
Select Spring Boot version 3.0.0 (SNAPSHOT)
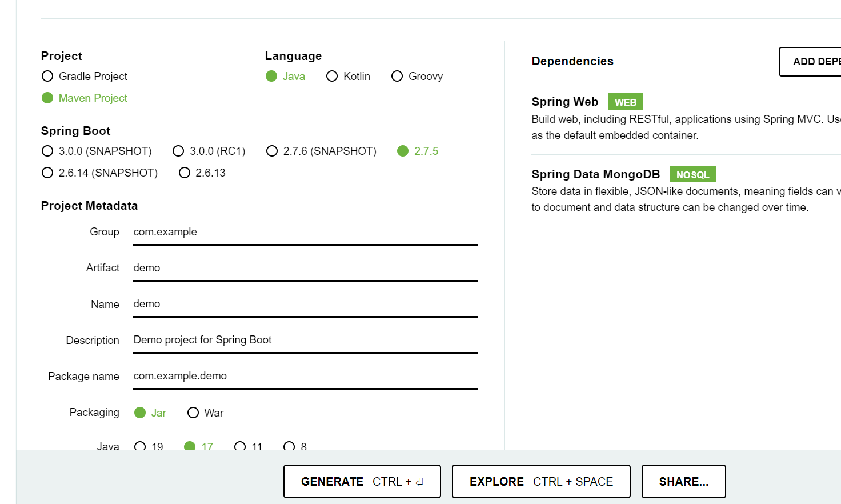[x=47, y=151]
